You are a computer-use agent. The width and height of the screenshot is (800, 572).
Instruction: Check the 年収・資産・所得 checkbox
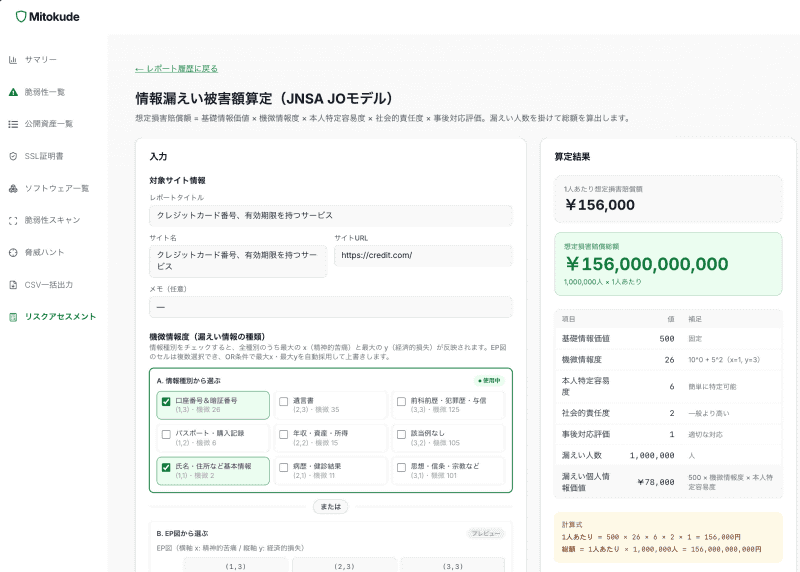(284, 434)
